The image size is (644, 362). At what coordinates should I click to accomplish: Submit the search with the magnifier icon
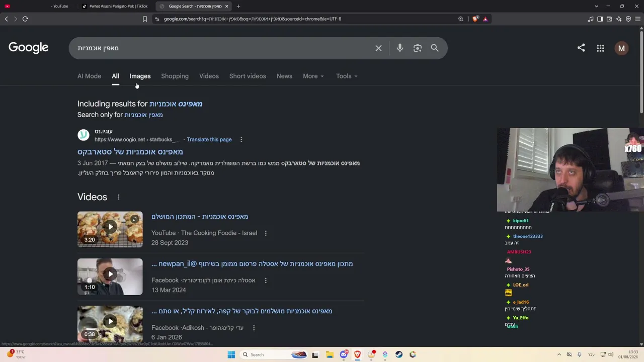point(435,48)
